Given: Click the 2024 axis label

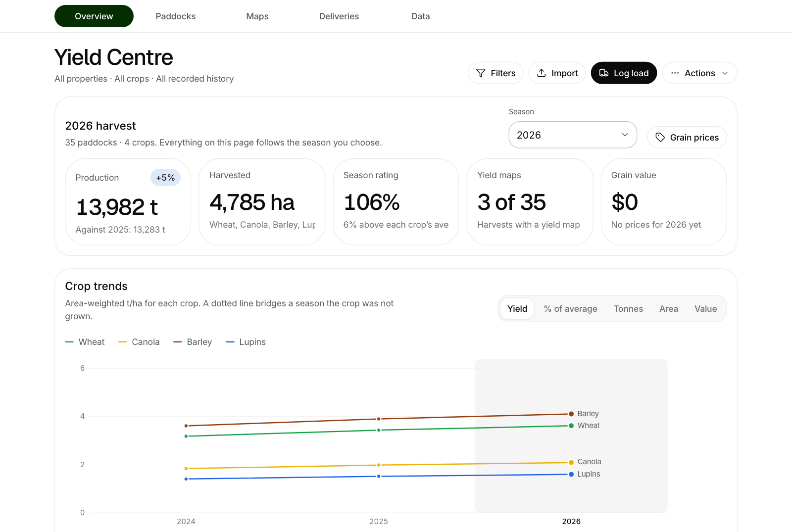Looking at the screenshot, I should [186, 522].
